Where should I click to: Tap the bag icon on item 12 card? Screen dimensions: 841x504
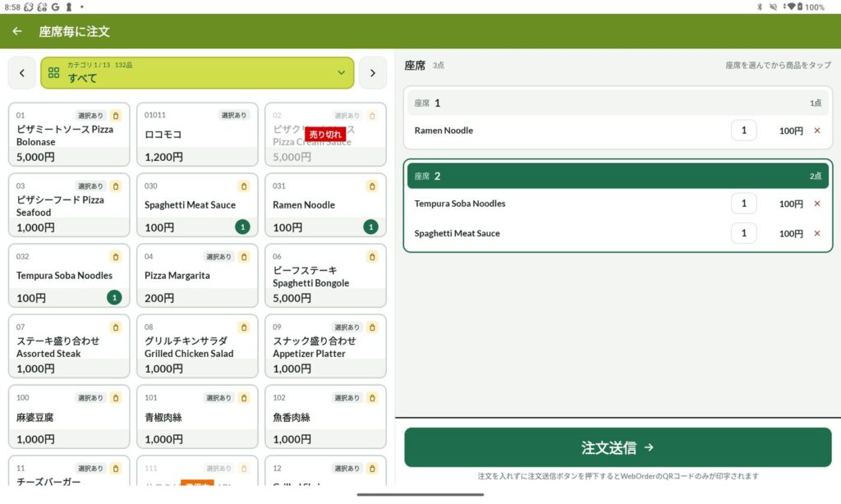click(x=372, y=468)
